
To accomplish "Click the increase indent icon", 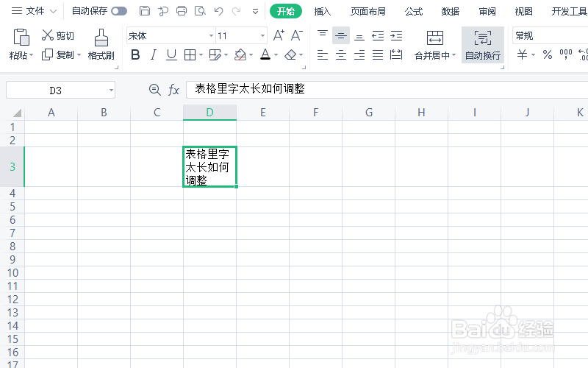I will [396, 35].
